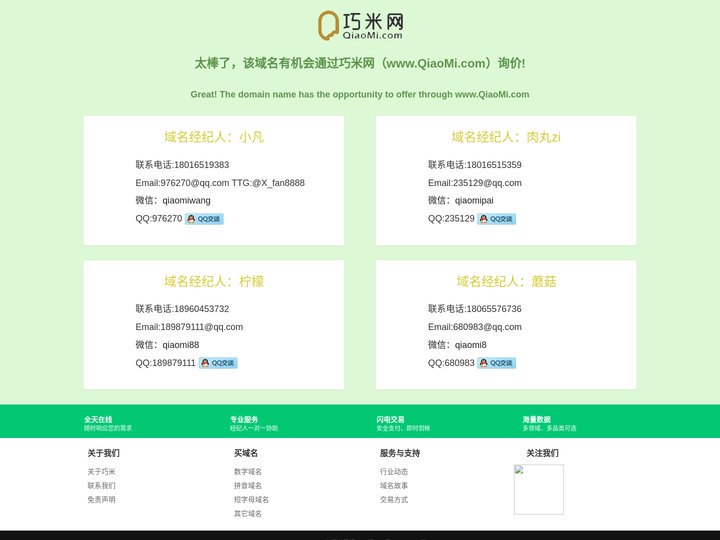The width and height of the screenshot is (720, 540).
Task: Click the Email:189879111@qq.com line
Action: (189, 327)
